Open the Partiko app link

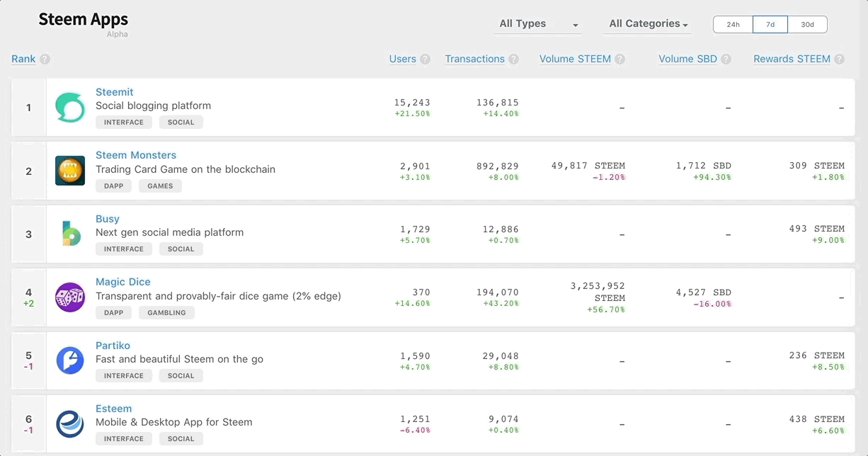[x=113, y=346]
